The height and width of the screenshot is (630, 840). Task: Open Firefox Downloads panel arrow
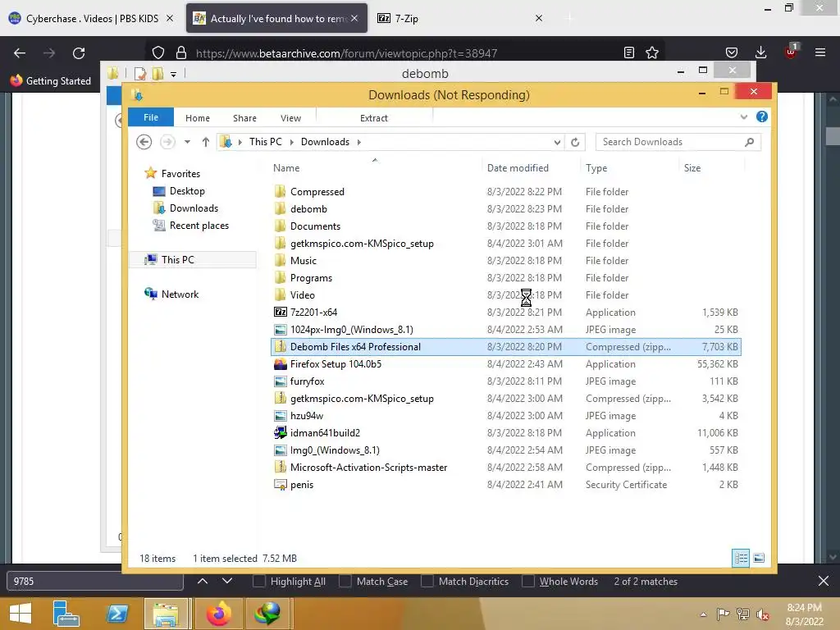click(760, 52)
